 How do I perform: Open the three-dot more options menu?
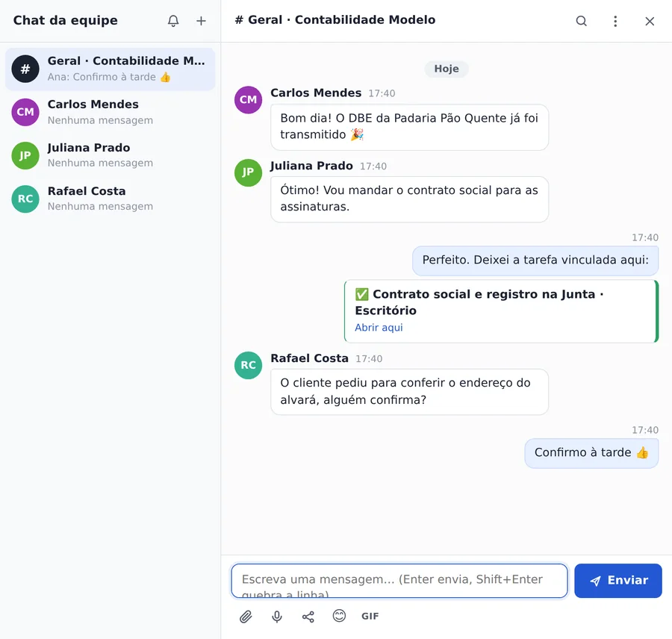[615, 21]
